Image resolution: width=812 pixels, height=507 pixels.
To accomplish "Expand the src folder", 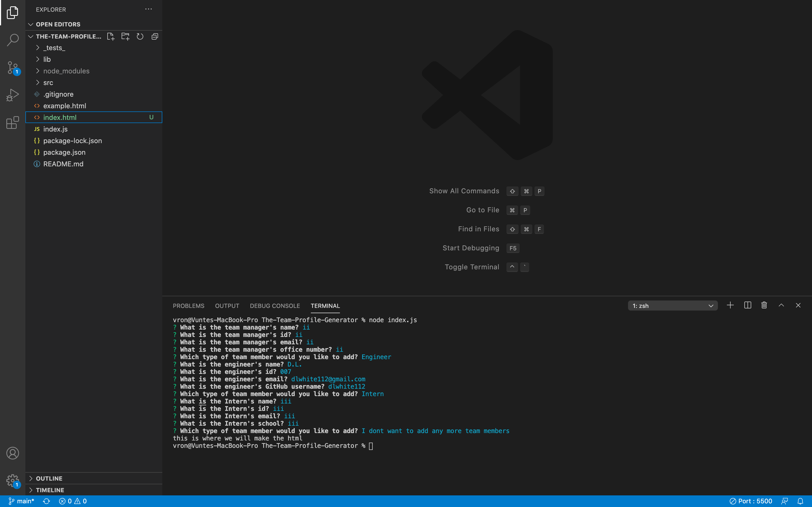I will [49, 82].
